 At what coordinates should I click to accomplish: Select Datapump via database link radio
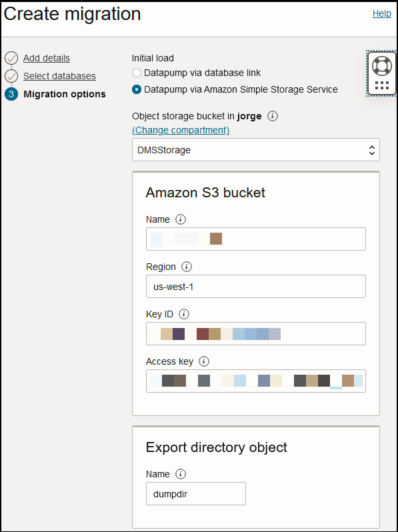coord(137,73)
